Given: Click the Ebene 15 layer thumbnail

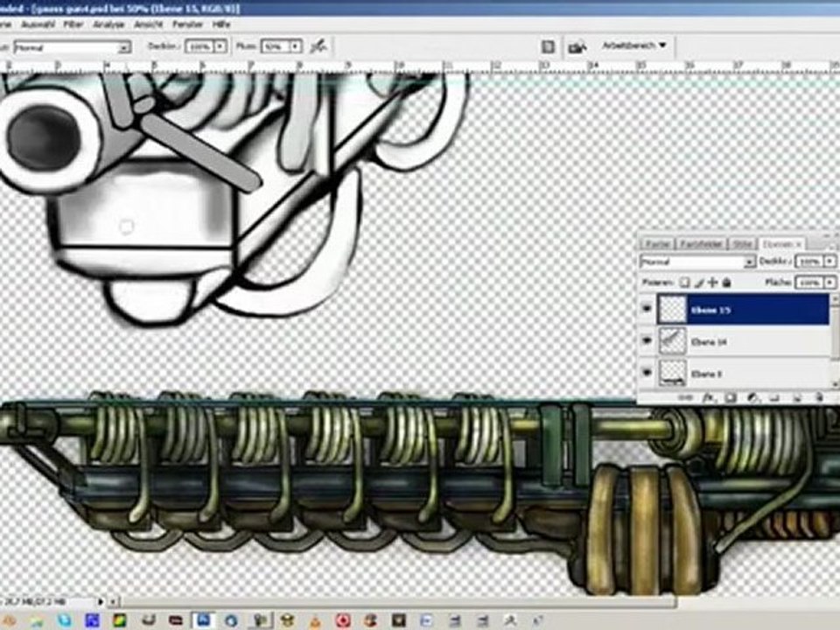Looking at the screenshot, I should pyautogui.click(x=672, y=309).
